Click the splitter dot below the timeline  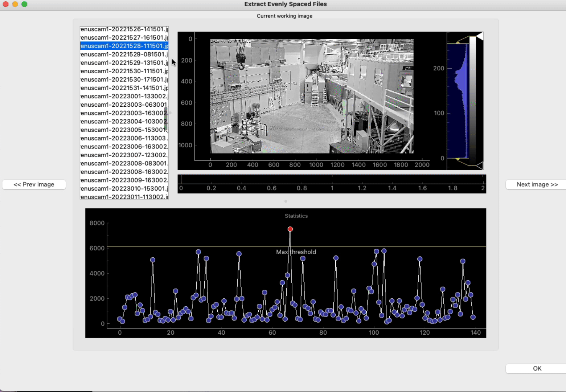click(286, 201)
